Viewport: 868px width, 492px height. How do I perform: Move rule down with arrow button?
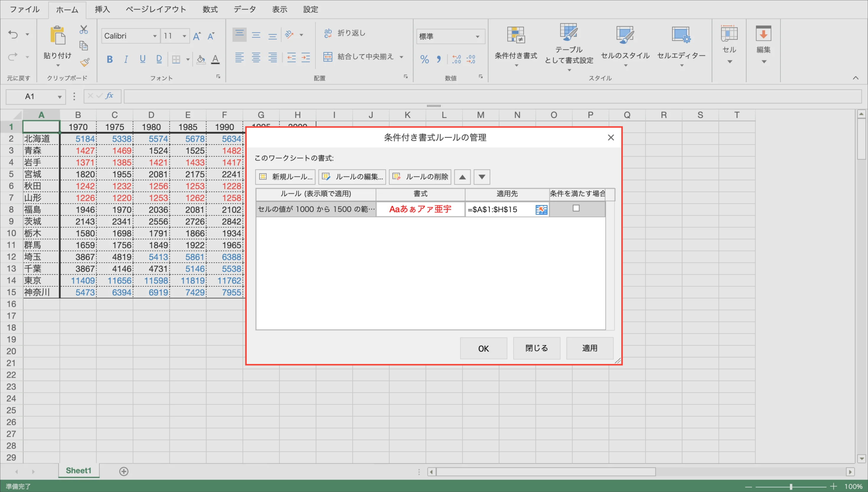point(482,177)
